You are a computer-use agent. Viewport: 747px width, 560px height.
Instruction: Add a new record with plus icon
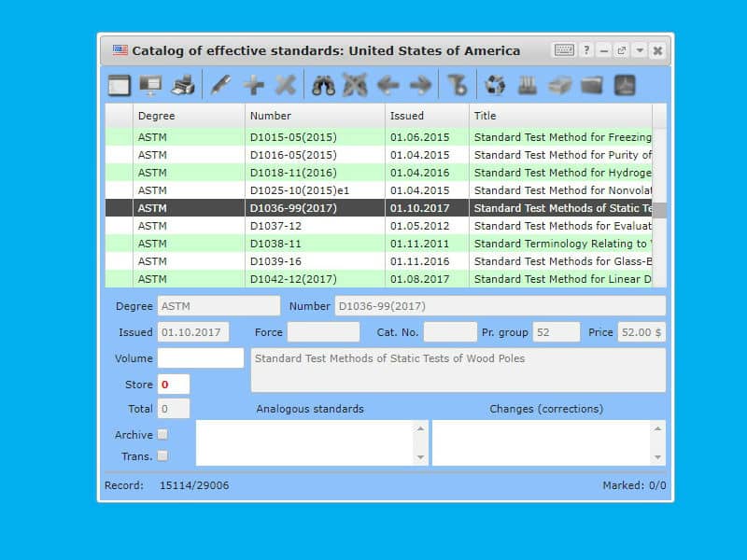pyautogui.click(x=253, y=86)
